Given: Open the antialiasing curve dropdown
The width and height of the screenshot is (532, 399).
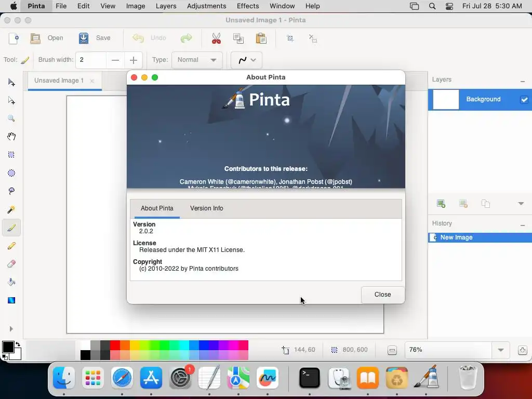Looking at the screenshot, I should pyautogui.click(x=246, y=60).
